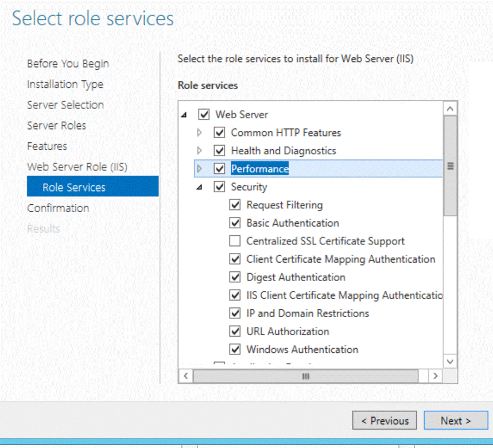Disable Windows Authentication

pos(235,349)
